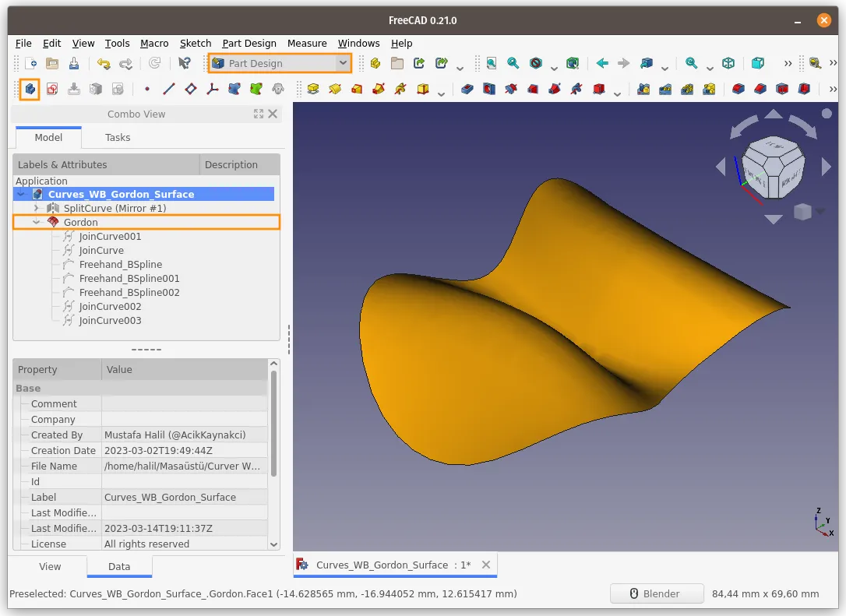Screen dimensions: 846x616
Task: Click the Measure distance tape icon
Action: (x=815, y=63)
